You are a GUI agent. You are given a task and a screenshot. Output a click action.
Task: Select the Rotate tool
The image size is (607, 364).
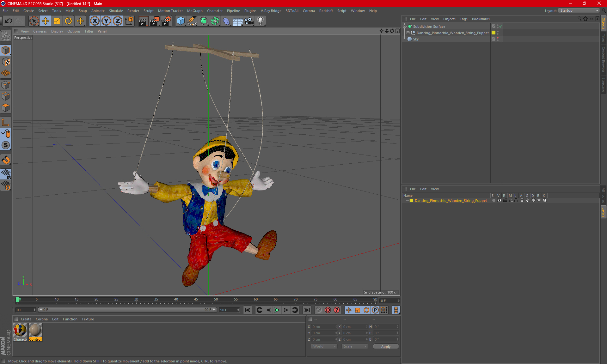(x=68, y=21)
